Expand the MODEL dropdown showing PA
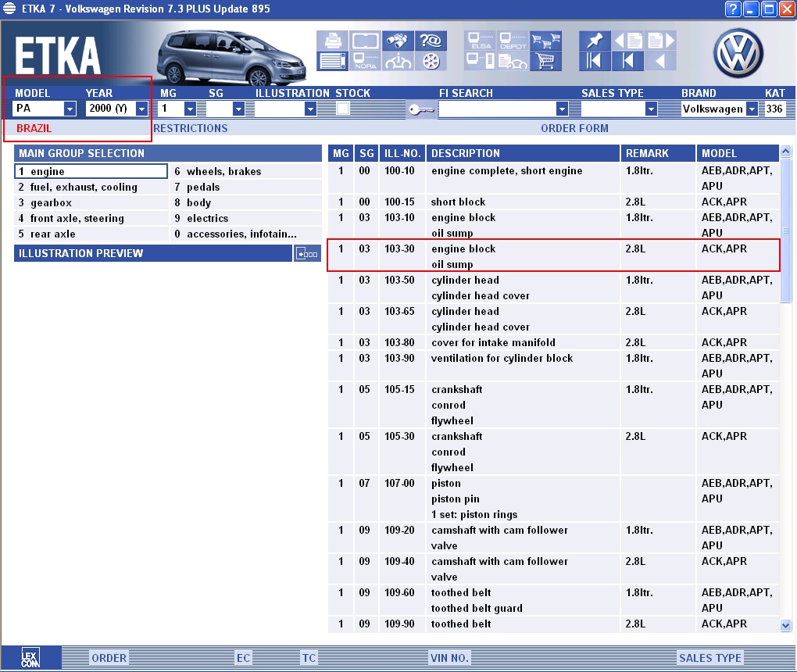 click(x=70, y=109)
